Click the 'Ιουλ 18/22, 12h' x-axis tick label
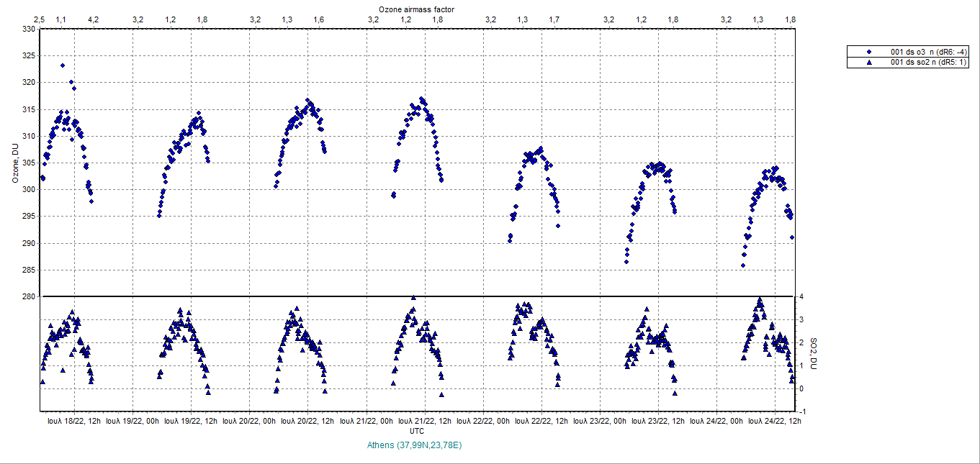This screenshot has height=464, width=980. pyautogui.click(x=74, y=421)
